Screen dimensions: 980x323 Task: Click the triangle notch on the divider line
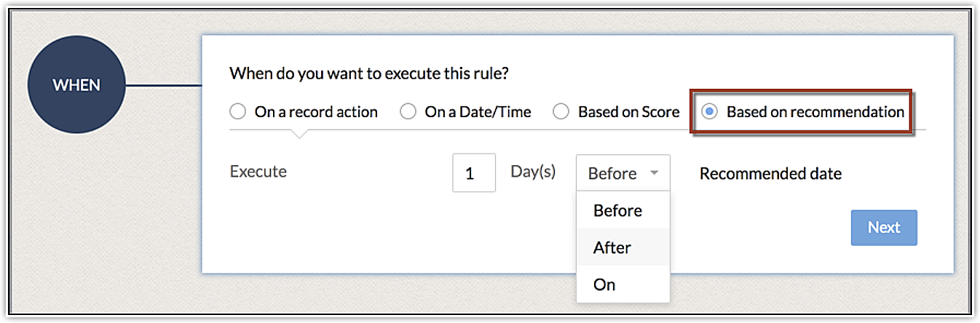coord(299,133)
